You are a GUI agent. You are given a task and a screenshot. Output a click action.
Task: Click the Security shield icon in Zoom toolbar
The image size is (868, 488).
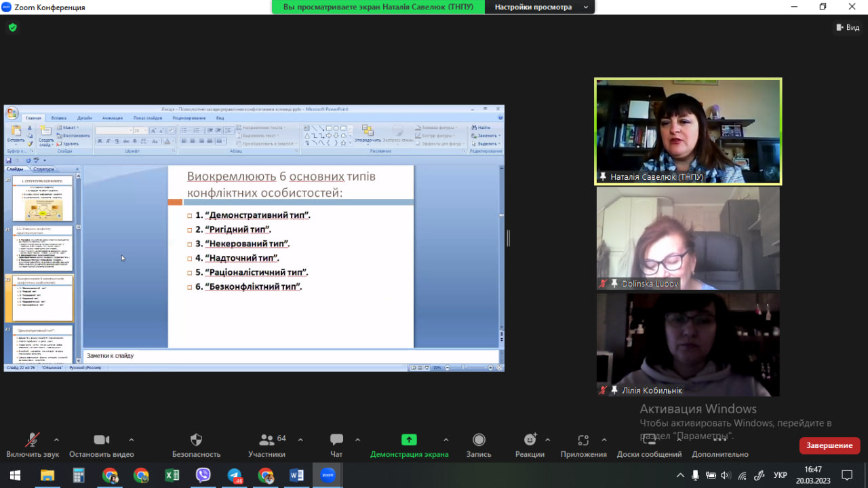point(196,440)
